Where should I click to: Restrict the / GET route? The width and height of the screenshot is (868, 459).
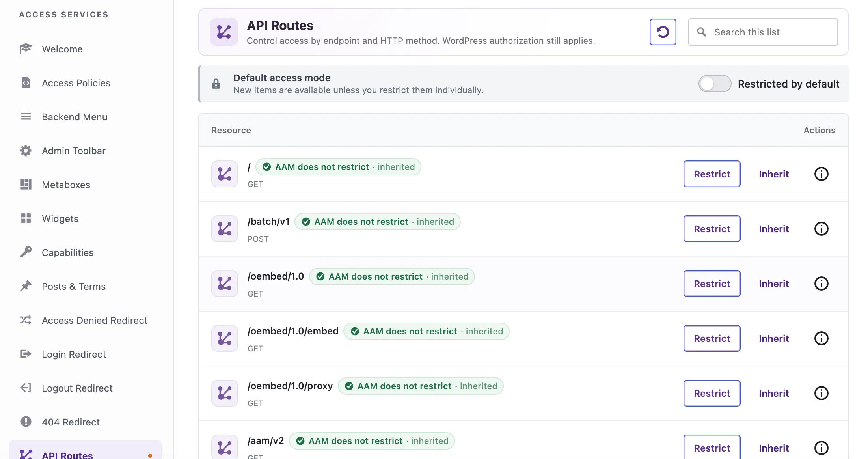[712, 174]
